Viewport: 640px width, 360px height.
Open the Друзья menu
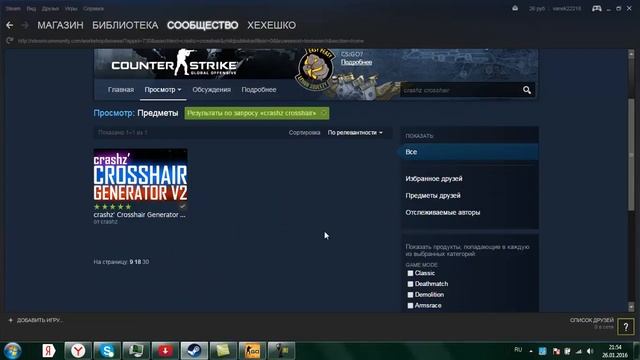click(50, 9)
